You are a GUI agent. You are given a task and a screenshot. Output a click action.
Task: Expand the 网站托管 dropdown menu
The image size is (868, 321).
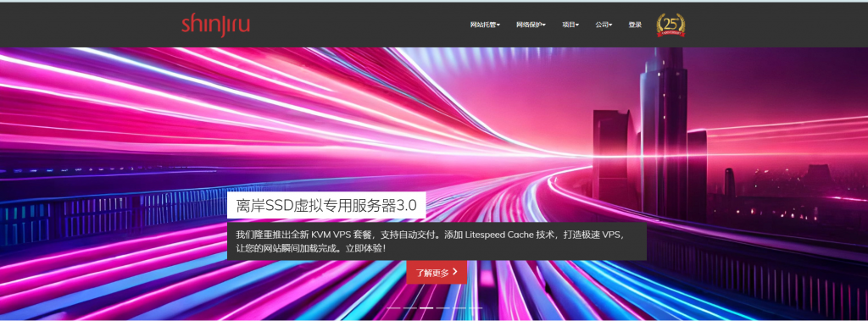coord(485,25)
